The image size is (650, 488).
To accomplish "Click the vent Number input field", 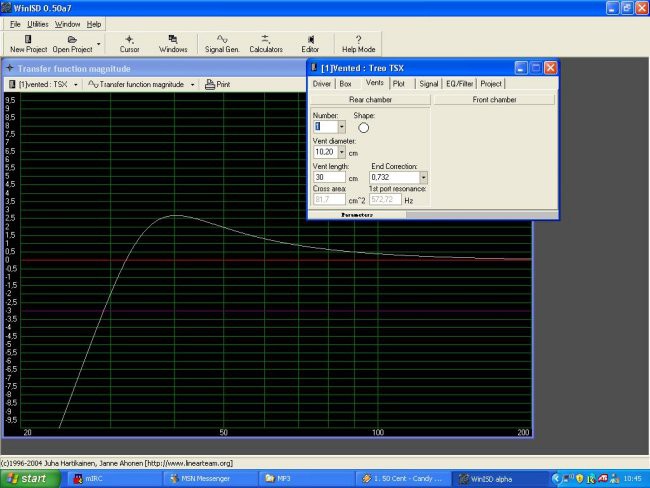I will pyautogui.click(x=326, y=127).
